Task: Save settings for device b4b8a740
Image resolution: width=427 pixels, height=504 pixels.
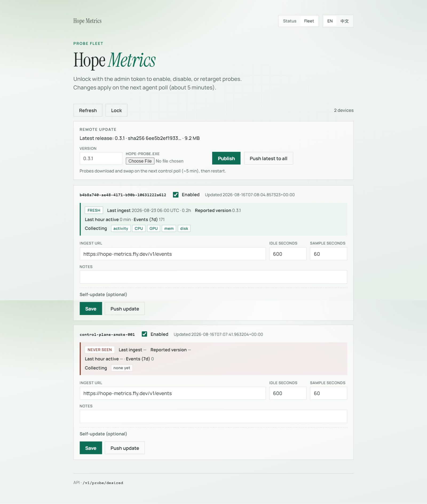Action: click(91, 309)
